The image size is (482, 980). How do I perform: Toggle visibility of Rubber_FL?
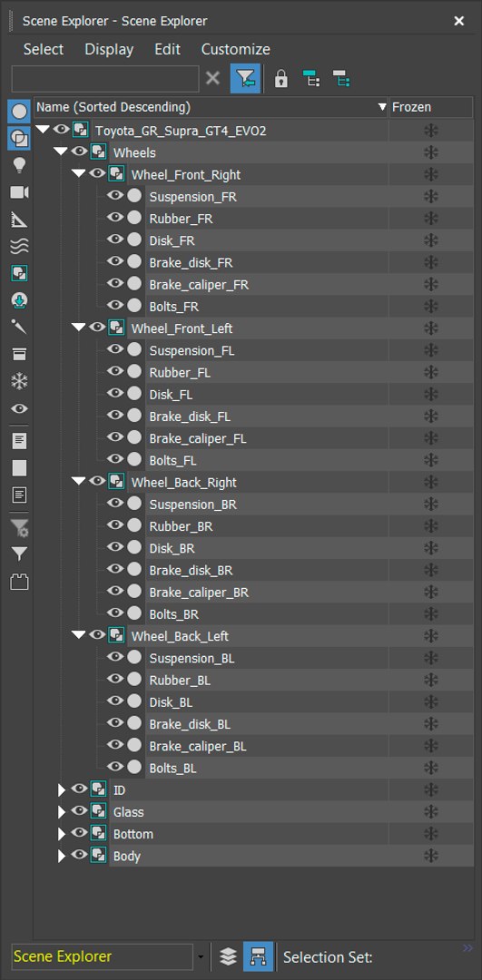(115, 371)
